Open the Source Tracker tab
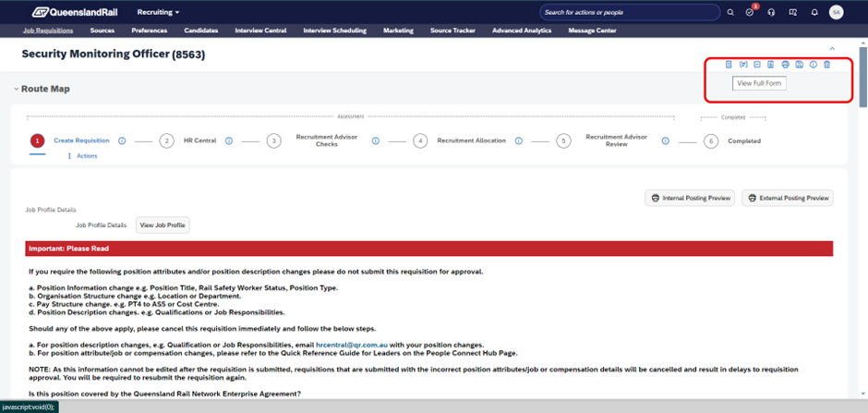868x413 pixels. [x=452, y=30]
